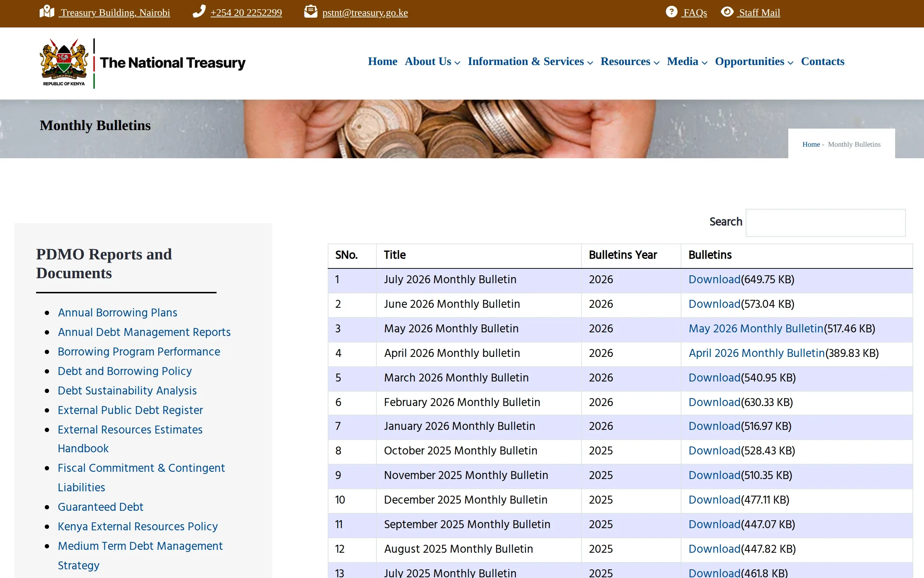Open the April 2026 Monthly Bulletin link

[757, 353]
